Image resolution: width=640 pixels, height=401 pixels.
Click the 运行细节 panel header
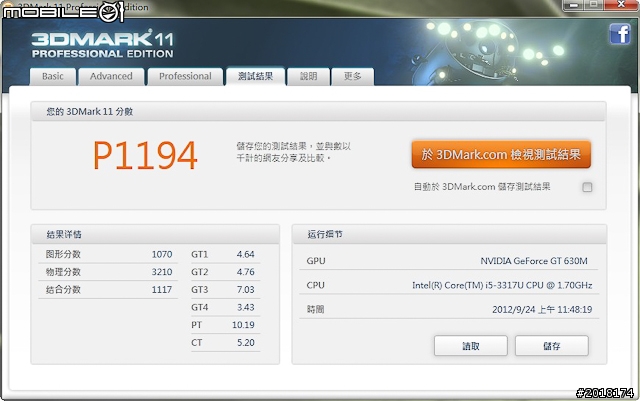point(449,234)
